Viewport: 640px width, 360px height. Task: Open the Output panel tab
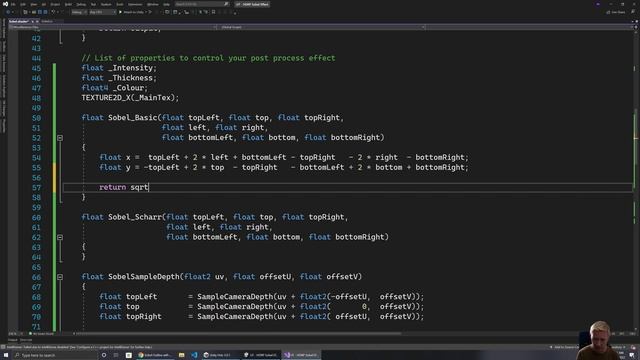click(13, 340)
